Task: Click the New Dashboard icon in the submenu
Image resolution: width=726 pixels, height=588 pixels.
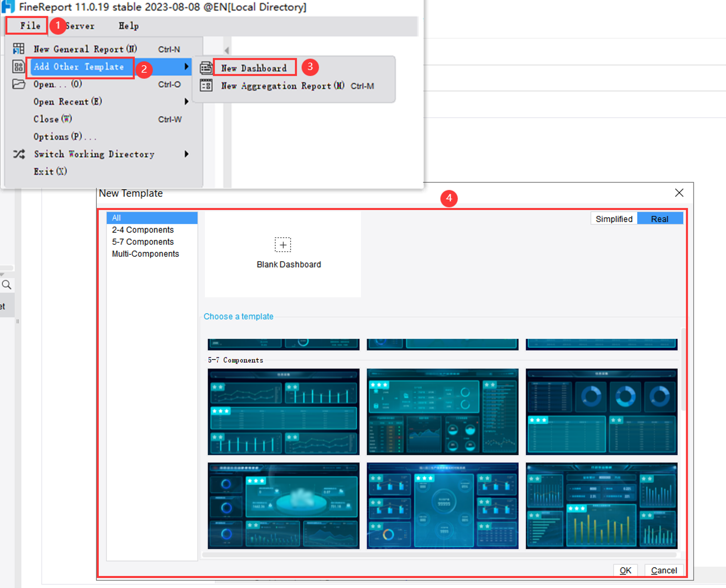Action: [x=206, y=67]
